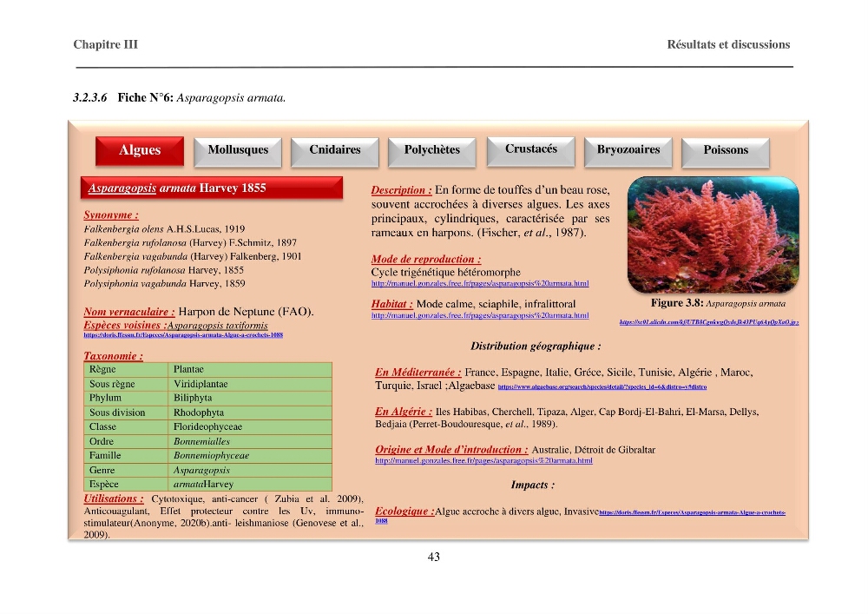Click the 'Plantae' table cell

250,369
